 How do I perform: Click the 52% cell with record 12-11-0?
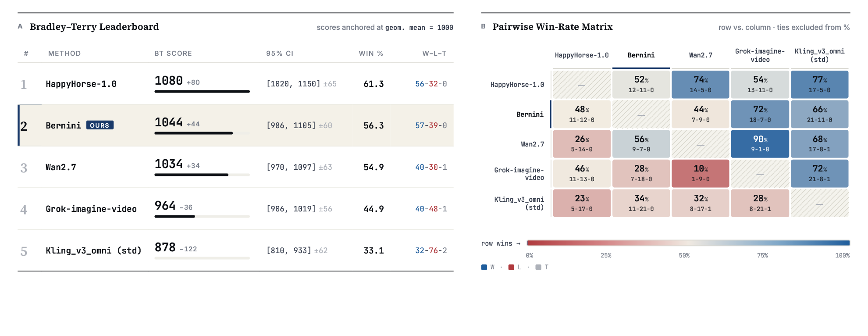[x=641, y=85]
